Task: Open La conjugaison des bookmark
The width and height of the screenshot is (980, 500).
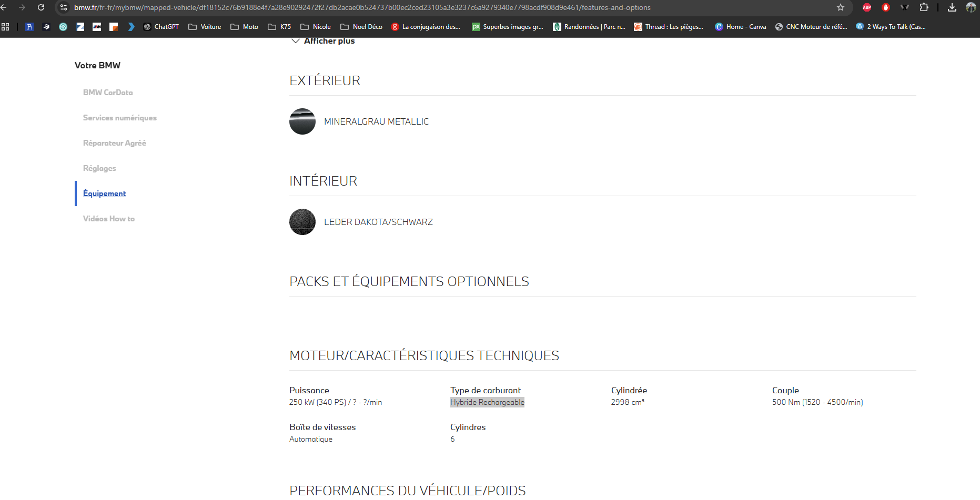Action: click(x=426, y=27)
